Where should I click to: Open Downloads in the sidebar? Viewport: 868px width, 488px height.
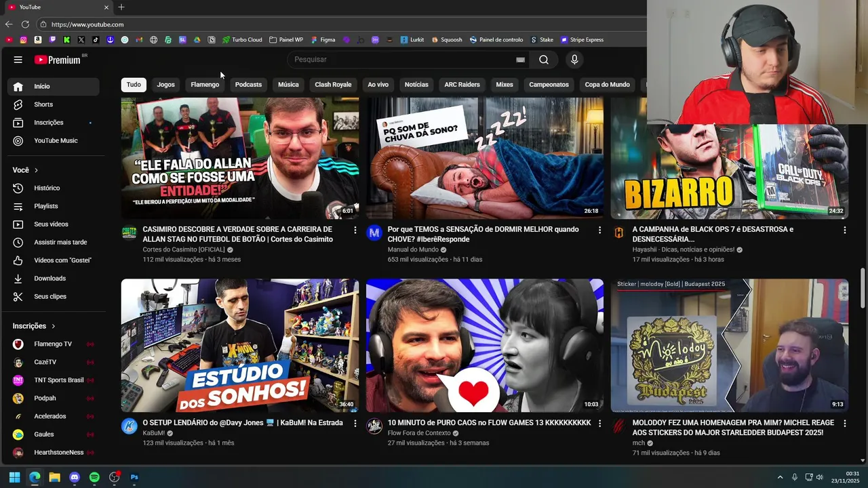54,278
